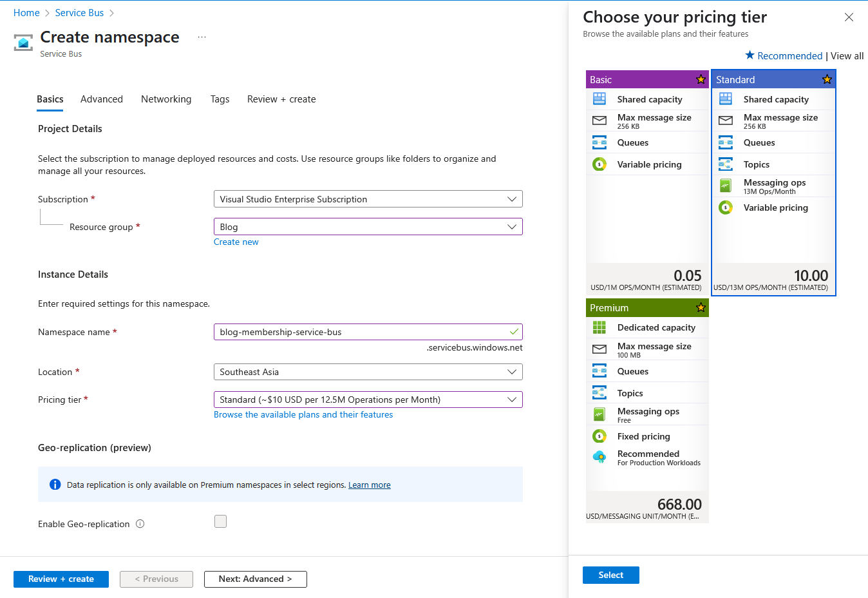This screenshot has width=868, height=598.
Task: Click the blue Review + create button
Action: click(61, 579)
